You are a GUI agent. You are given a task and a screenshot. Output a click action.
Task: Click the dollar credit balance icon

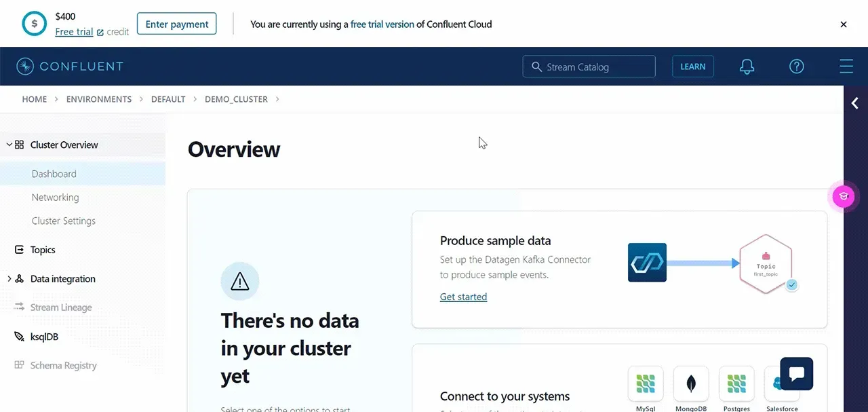pyautogui.click(x=34, y=24)
